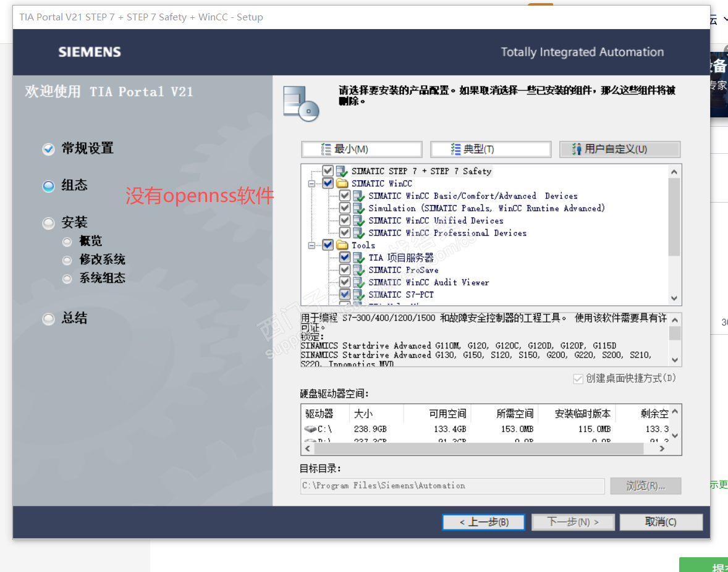
Task: Select 组态 step in sidebar
Action: tap(65, 185)
